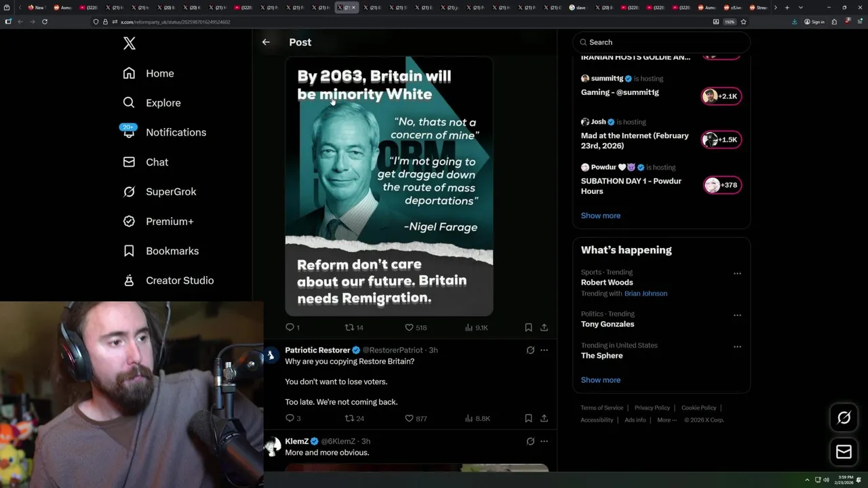868x488 pixels.
Task: Open KlemZ's profile avatar
Action: [x=272, y=446]
